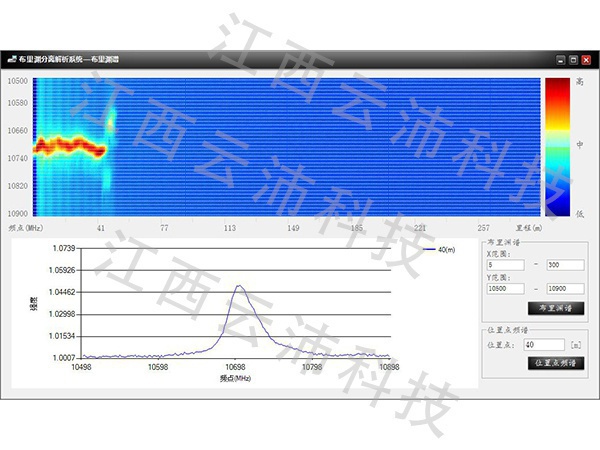Click the X range start field containing 5
The image size is (600, 450).
coord(505,265)
